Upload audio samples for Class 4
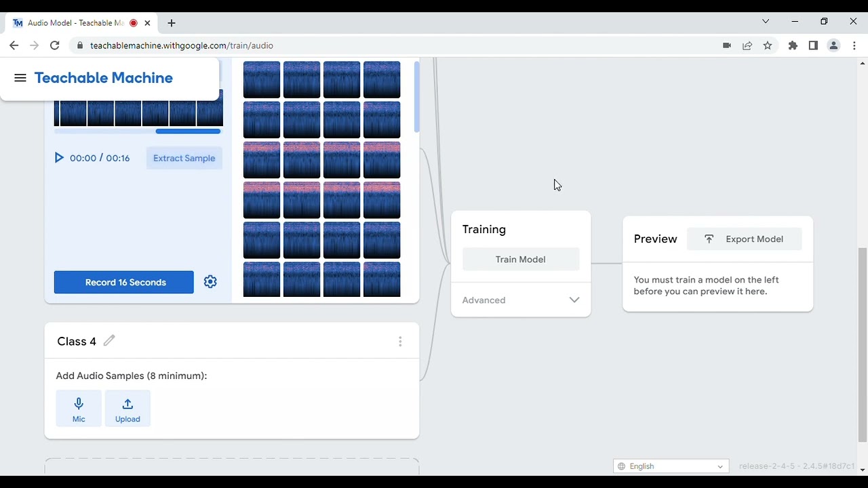 (127, 409)
